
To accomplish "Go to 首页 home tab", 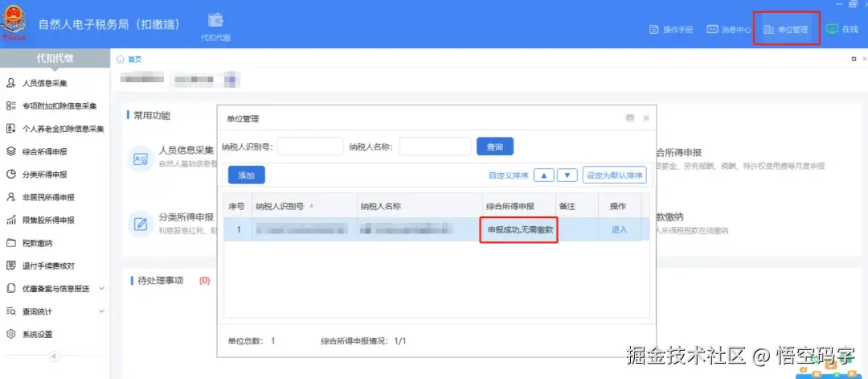I will click(x=129, y=59).
